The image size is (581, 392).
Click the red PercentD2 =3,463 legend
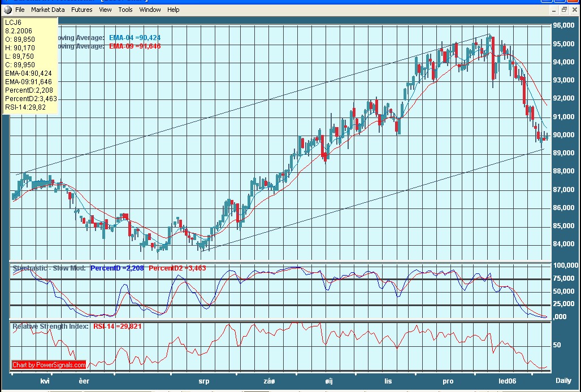pyautogui.click(x=177, y=268)
